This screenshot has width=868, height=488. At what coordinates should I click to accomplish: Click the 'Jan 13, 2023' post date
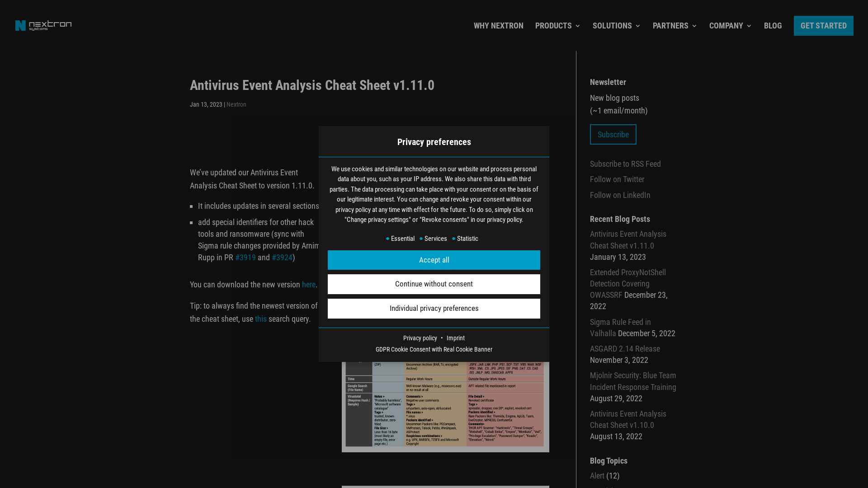point(206,104)
